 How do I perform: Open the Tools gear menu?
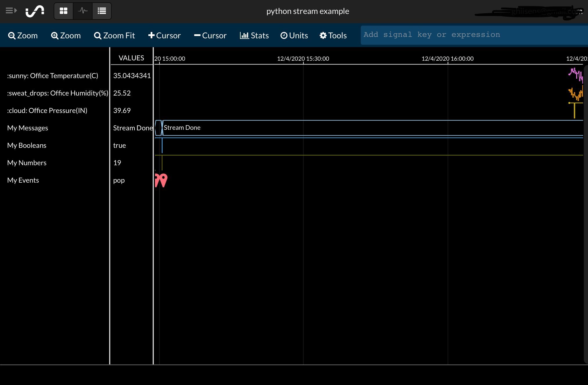click(x=333, y=35)
